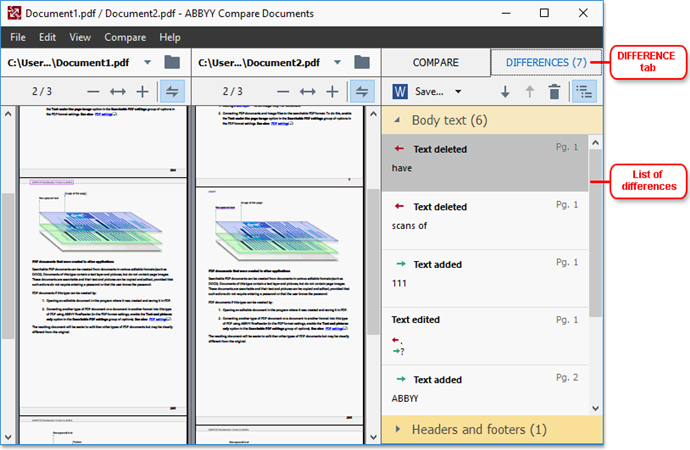The image size is (690, 450).
Task: Go to previous difference with up arrow
Action: tap(530, 92)
